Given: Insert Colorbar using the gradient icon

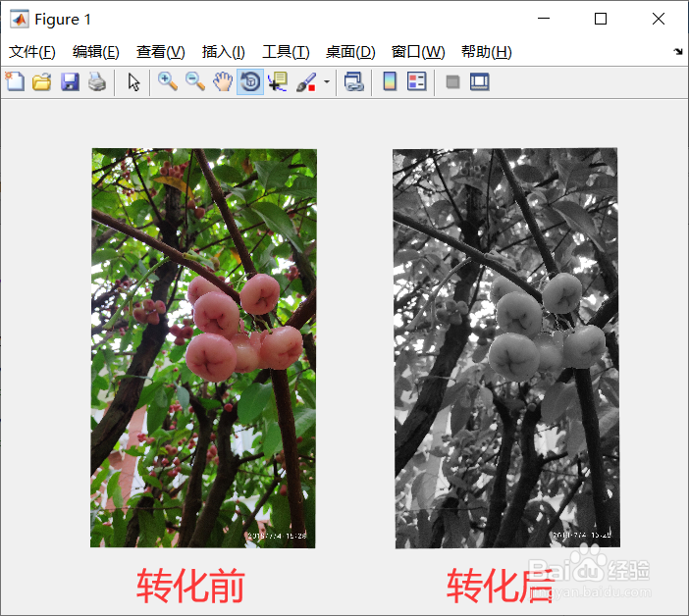Looking at the screenshot, I should pos(390,81).
